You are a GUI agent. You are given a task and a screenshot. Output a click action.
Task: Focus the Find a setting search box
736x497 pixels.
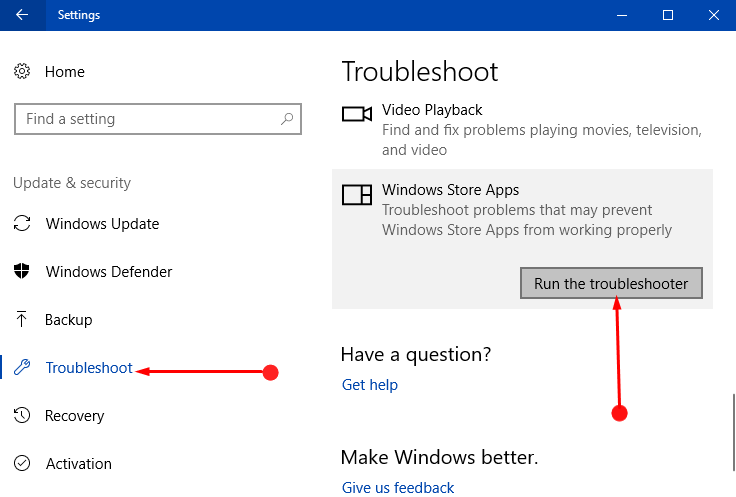click(158, 119)
